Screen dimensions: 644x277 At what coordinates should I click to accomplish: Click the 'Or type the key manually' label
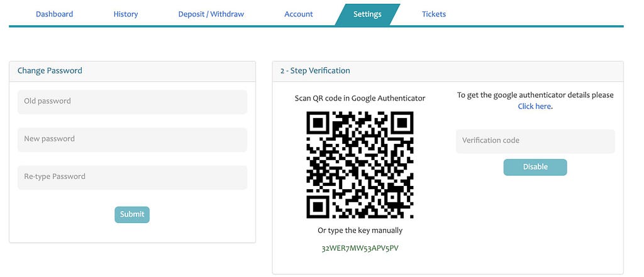(x=360, y=231)
